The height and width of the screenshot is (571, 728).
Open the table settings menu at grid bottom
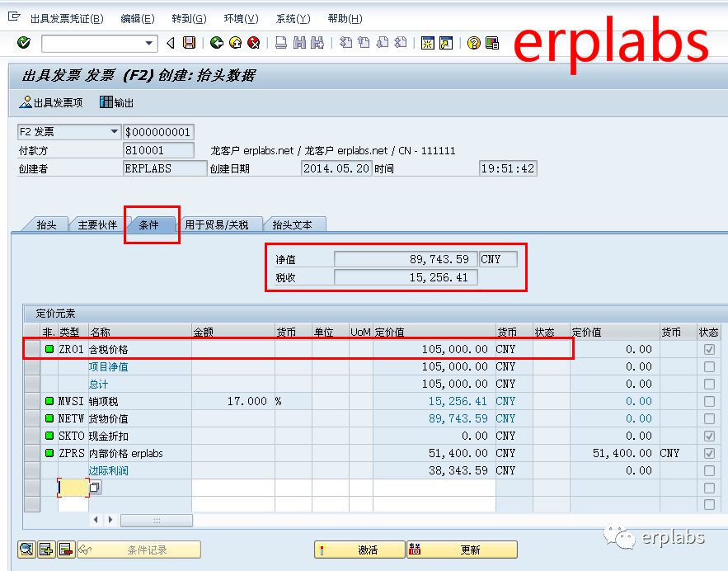156,520
